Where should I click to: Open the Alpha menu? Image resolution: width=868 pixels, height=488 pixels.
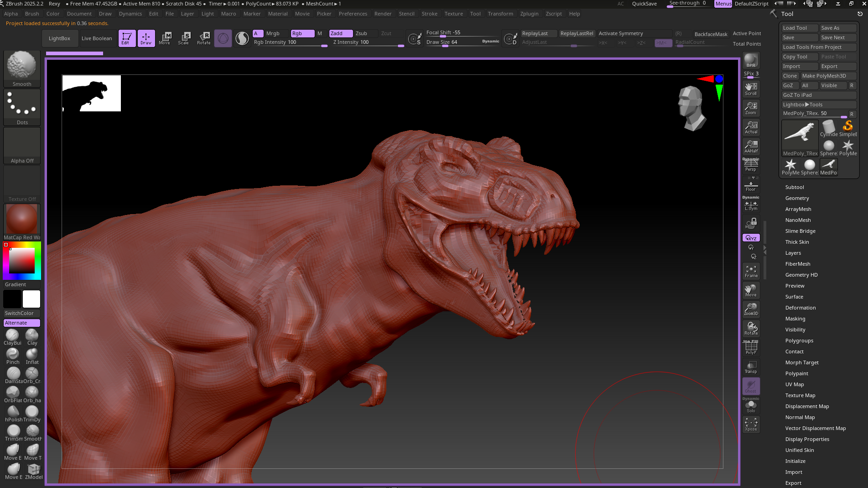(11, 14)
